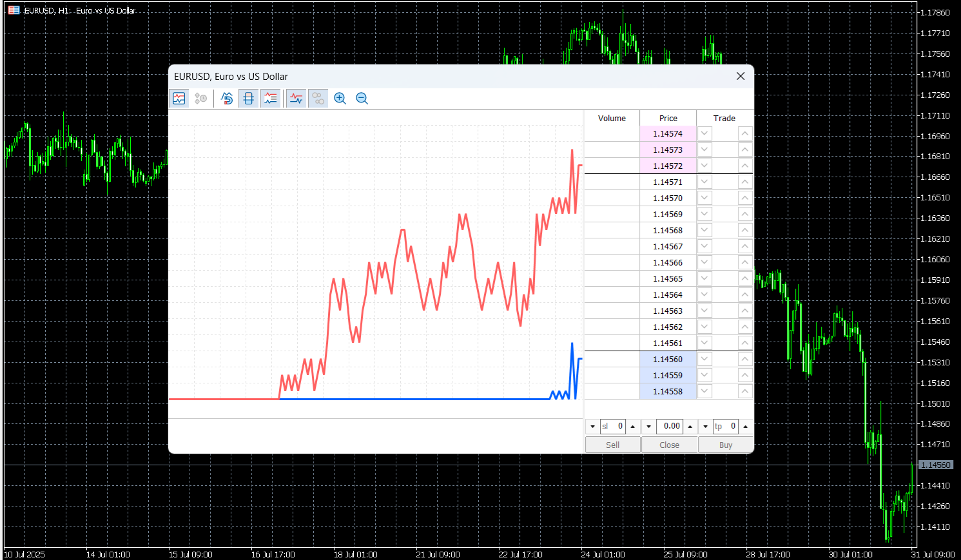
Task: Toggle the advanced mode list icon
Action: 270,99
